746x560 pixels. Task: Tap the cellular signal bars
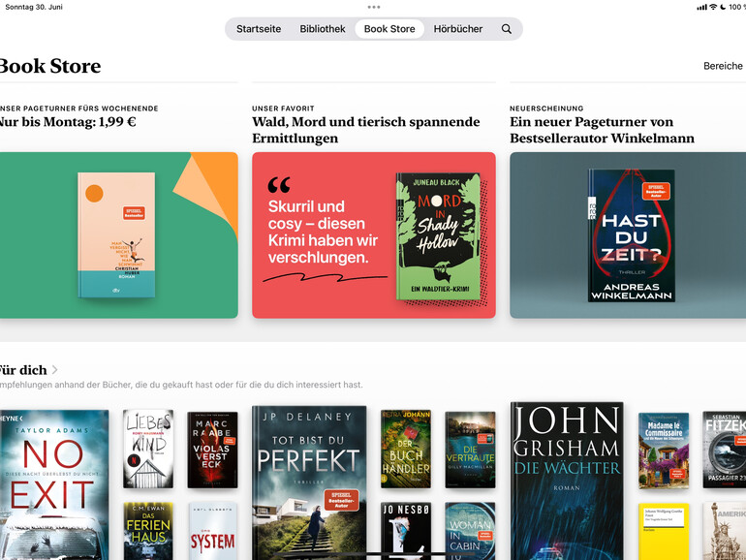[x=701, y=7]
